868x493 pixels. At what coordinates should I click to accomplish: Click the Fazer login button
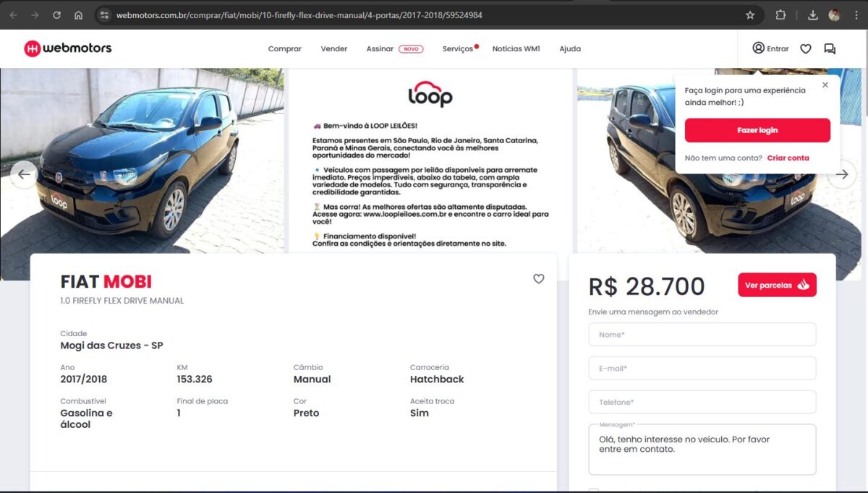(x=757, y=130)
